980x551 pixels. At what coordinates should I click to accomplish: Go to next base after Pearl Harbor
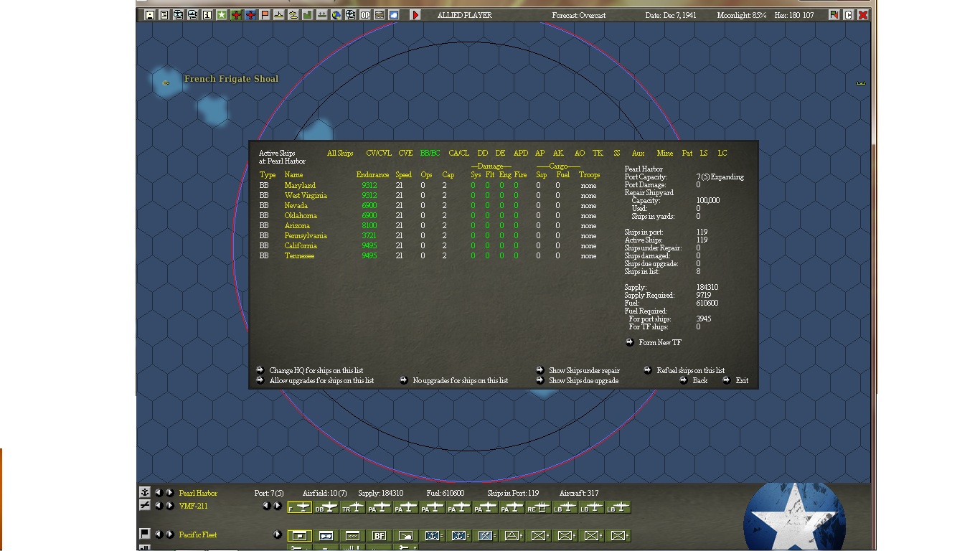[x=169, y=493]
